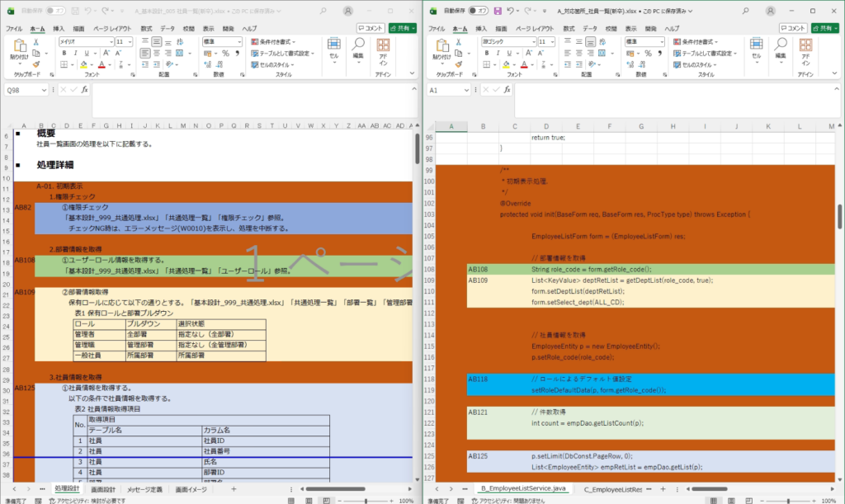845x504 pixels.
Task: Open File menu in left window
Action: click(14, 29)
